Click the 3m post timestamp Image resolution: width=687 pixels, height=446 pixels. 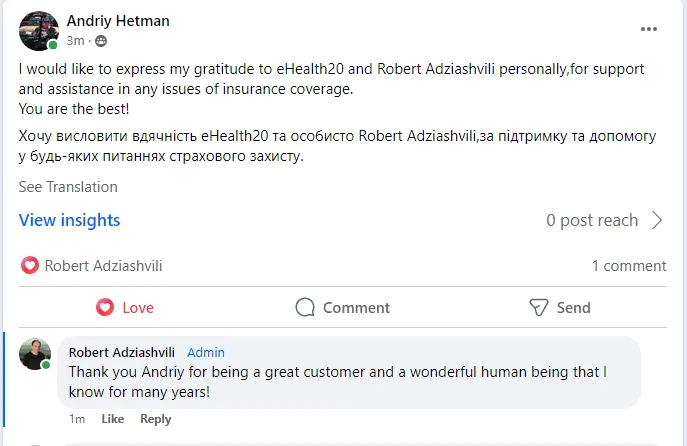tap(76, 41)
